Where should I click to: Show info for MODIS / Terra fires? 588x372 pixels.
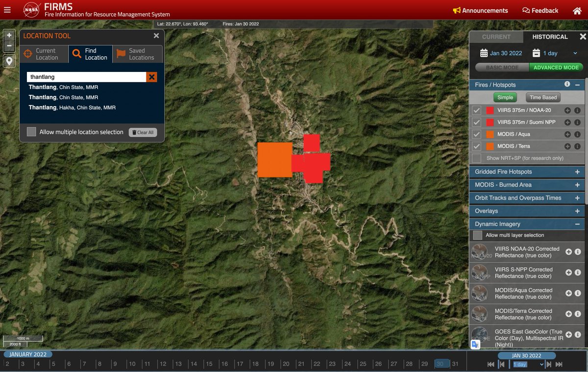[x=577, y=146]
